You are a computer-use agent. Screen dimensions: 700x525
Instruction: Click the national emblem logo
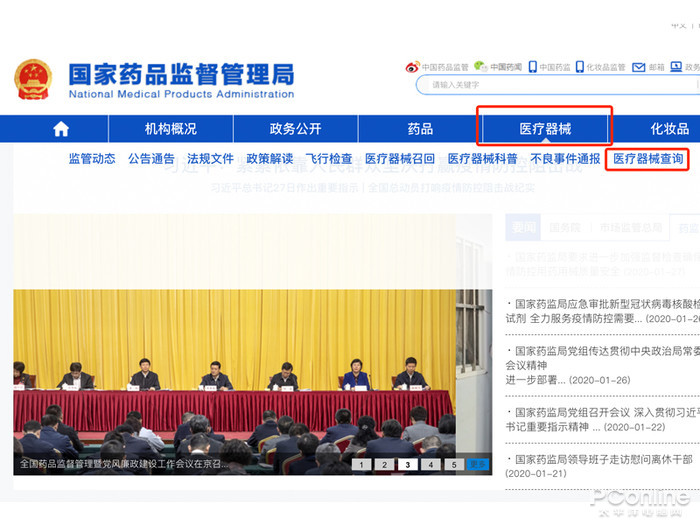33,79
